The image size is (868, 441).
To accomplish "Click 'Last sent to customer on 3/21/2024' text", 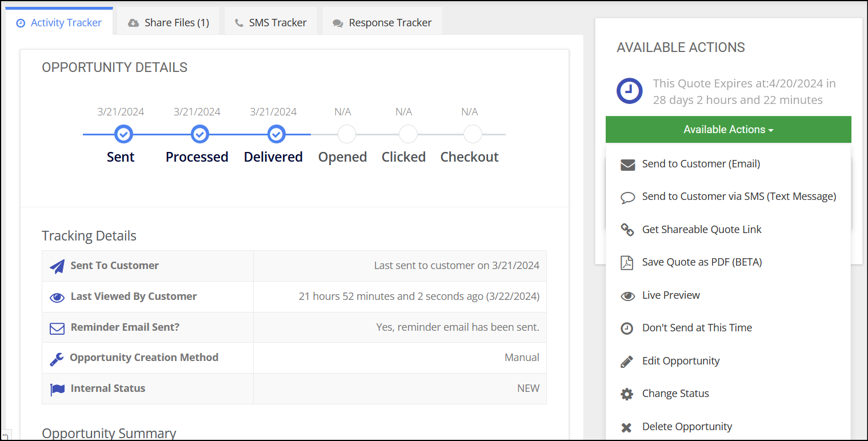I will (x=457, y=266).
